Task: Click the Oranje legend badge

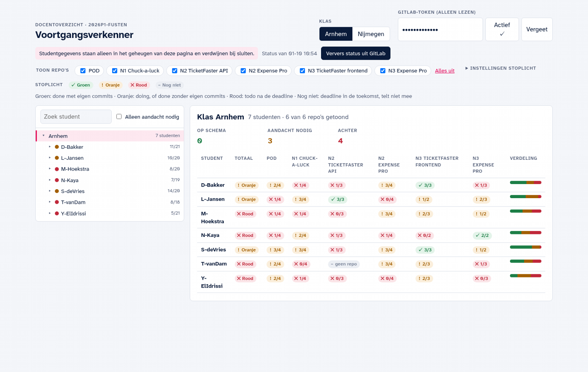Action: (x=110, y=85)
